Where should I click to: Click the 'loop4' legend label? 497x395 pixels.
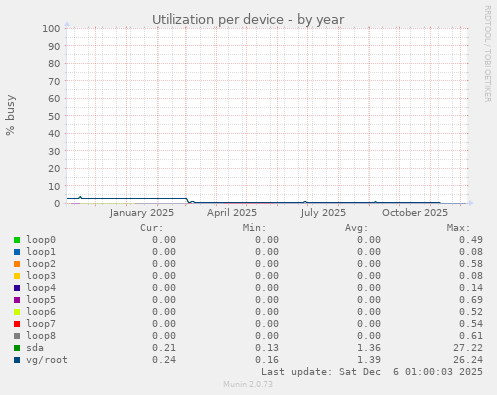pos(41,288)
